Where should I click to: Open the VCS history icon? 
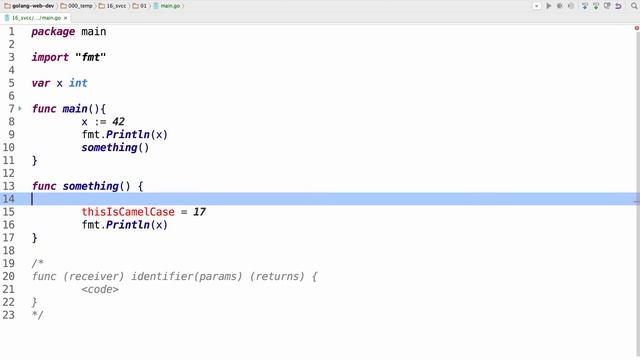pos(607,6)
